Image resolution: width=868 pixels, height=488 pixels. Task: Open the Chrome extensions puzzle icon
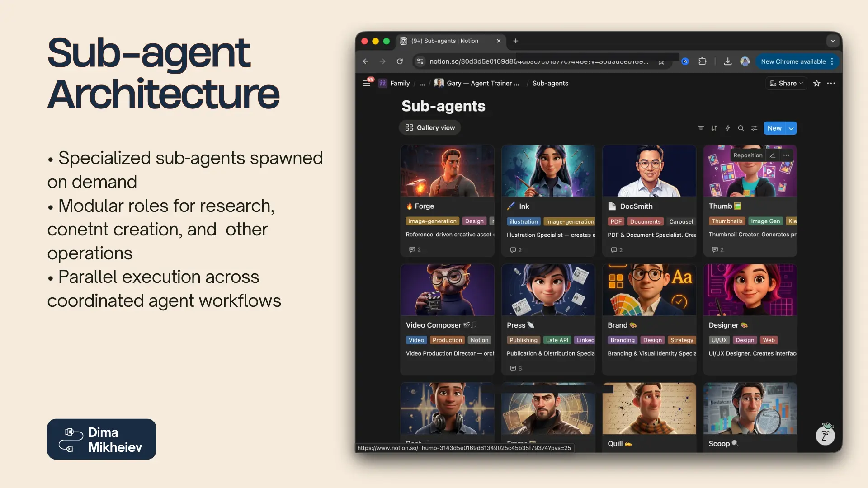click(702, 61)
